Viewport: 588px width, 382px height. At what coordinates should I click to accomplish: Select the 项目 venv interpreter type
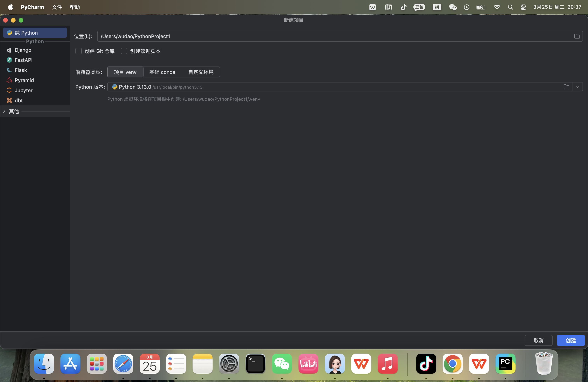coord(125,72)
